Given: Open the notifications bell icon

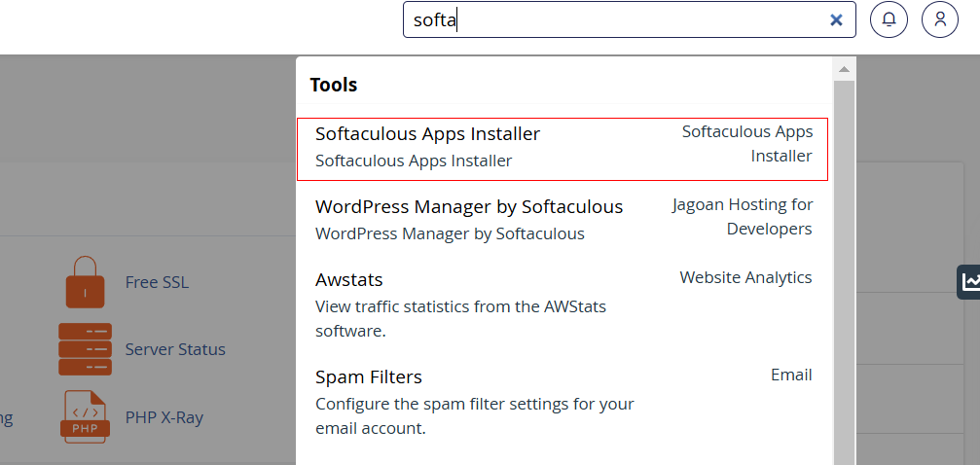Looking at the screenshot, I should point(889,19).
